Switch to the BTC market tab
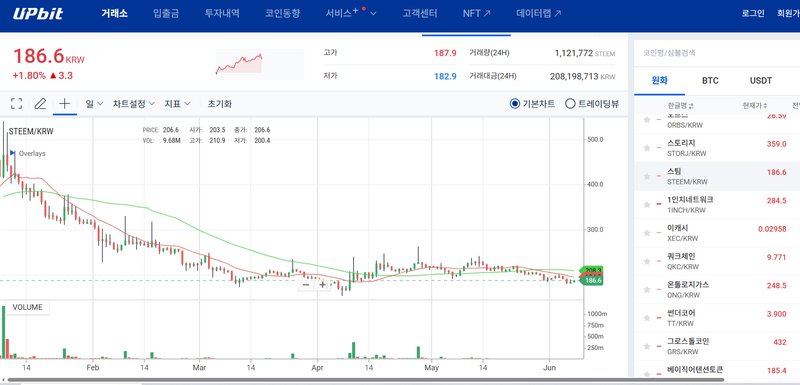The width and height of the screenshot is (800, 385). (x=710, y=81)
